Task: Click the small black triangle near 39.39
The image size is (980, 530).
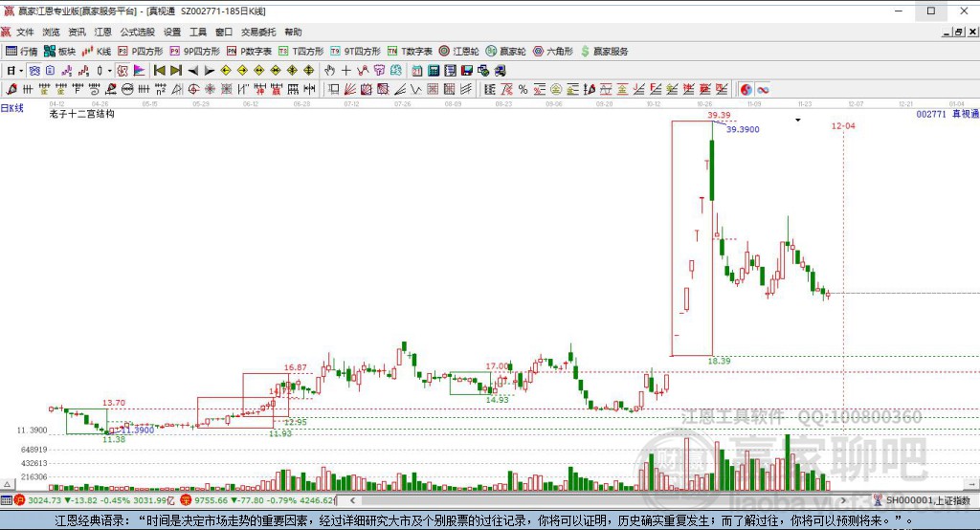Action: (797, 120)
